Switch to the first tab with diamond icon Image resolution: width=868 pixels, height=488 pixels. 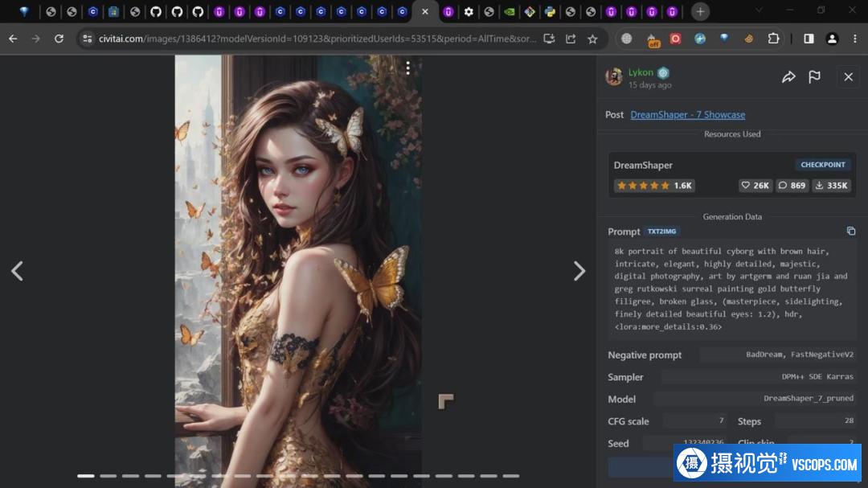[x=24, y=11]
